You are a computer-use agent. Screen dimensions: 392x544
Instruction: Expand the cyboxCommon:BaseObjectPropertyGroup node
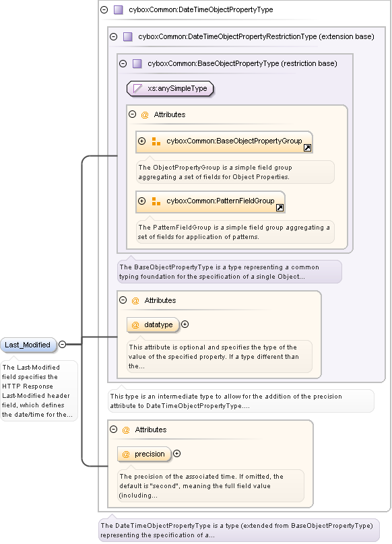click(141, 141)
